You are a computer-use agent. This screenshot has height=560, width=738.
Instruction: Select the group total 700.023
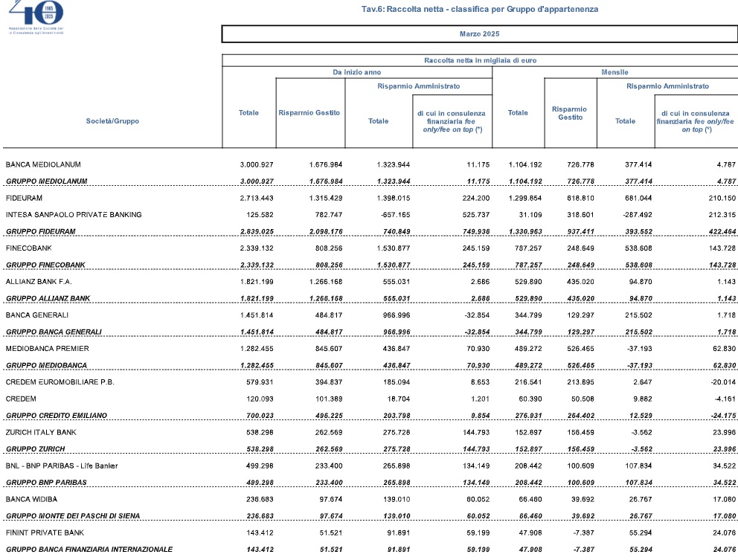(260, 416)
